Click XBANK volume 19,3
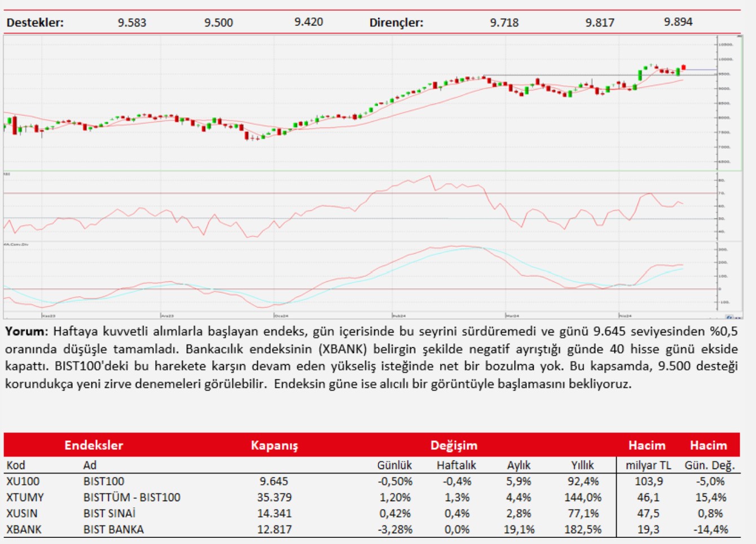The image size is (756, 544). (648, 529)
